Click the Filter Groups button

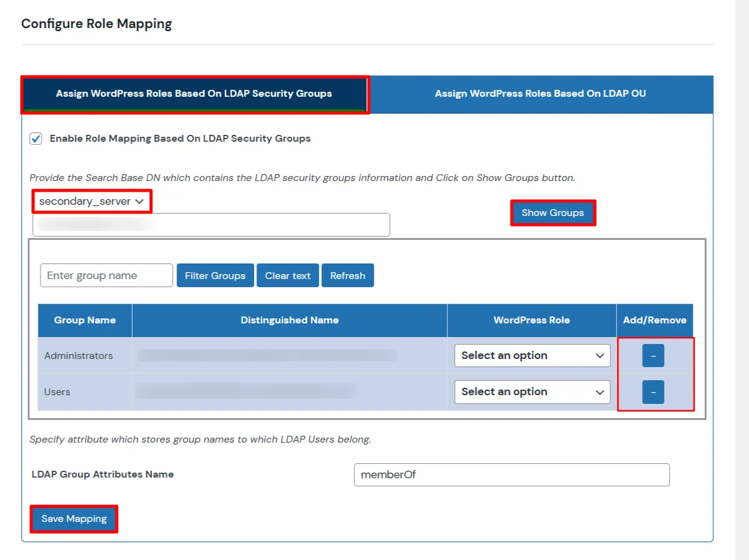tap(215, 275)
